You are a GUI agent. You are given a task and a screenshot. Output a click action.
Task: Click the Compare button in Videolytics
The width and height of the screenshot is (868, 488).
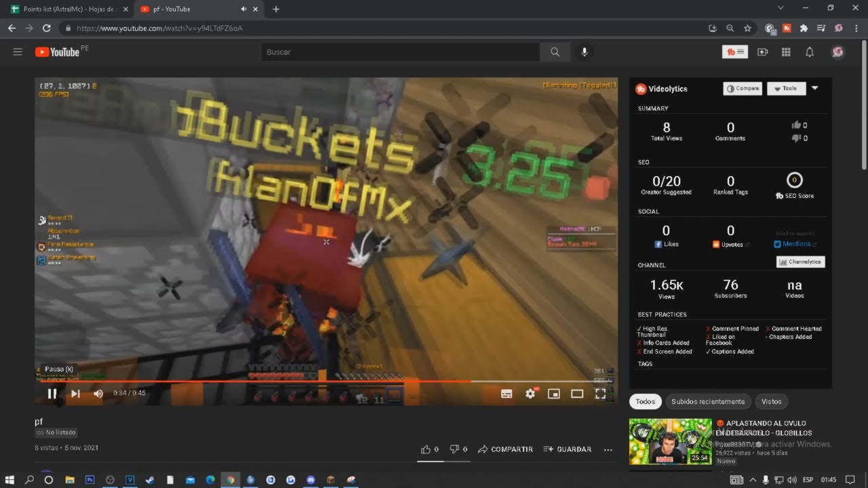[x=743, y=89]
